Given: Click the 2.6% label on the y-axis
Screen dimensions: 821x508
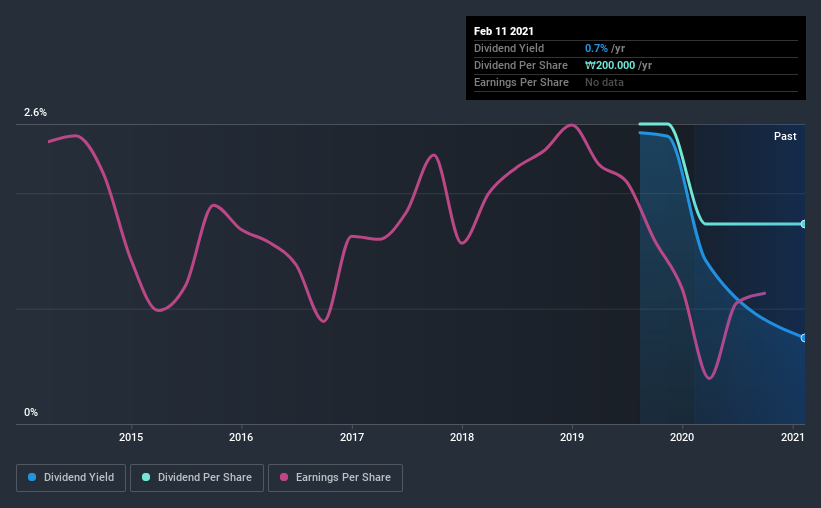Looking at the screenshot, I should (x=35, y=113).
